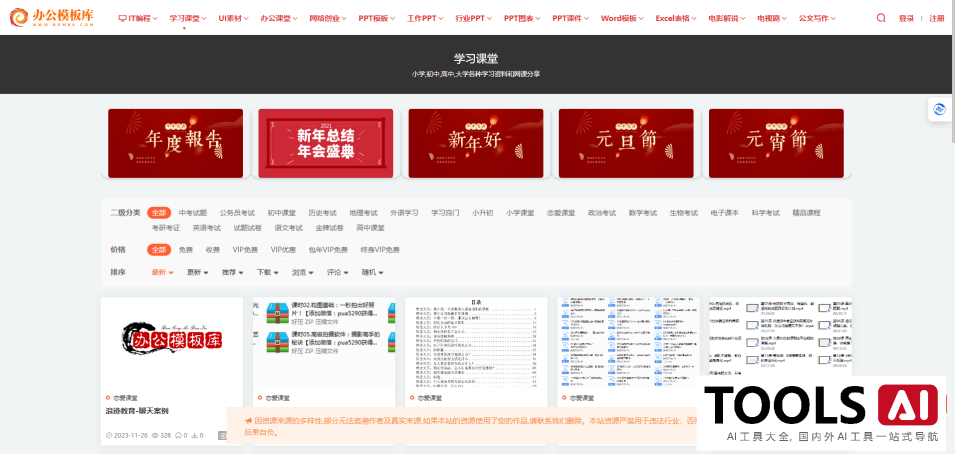Select the 公务员考试 category
This screenshot has width=955, height=454.
click(x=238, y=213)
